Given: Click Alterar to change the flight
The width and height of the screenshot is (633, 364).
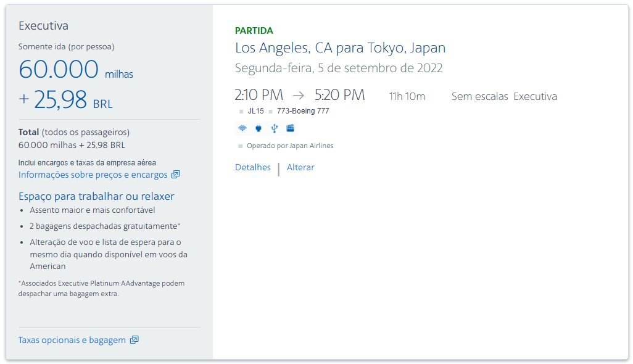Looking at the screenshot, I should [x=300, y=167].
